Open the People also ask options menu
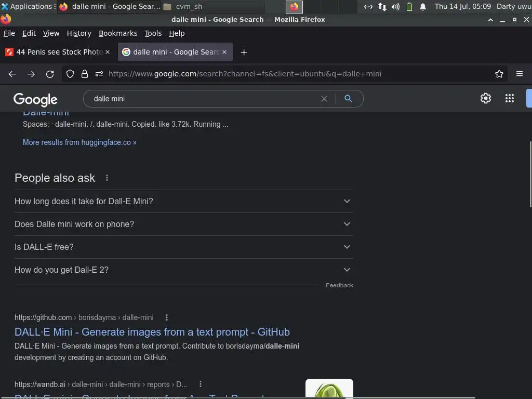 coord(107,178)
